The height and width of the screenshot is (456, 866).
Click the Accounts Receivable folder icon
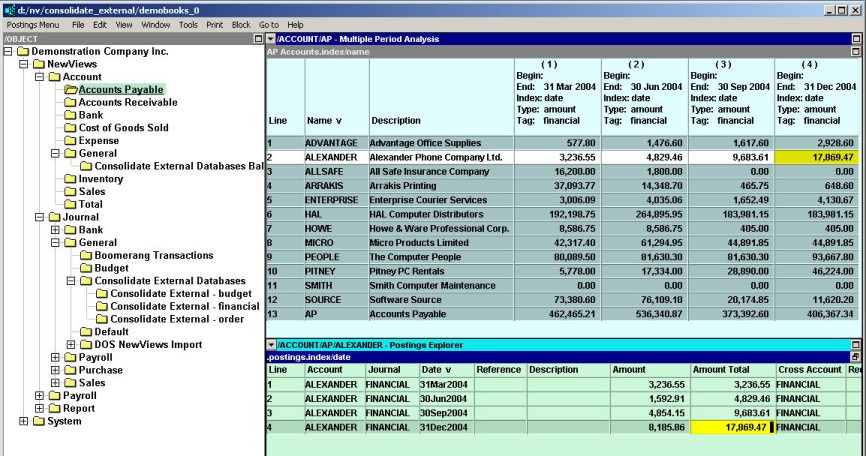click(x=71, y=102)
